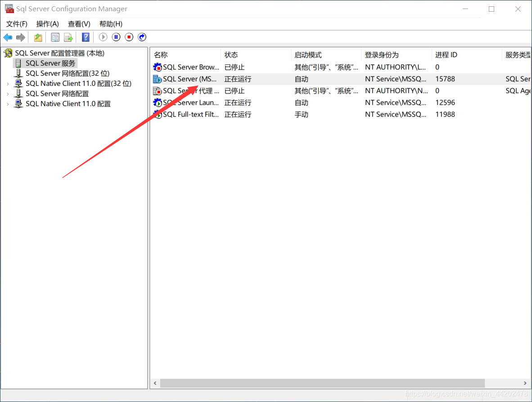Viewport: 532px width, 402px height.
Task: Select the SQL Server 配置管理器 (本地) root
Action: point(60,53)
